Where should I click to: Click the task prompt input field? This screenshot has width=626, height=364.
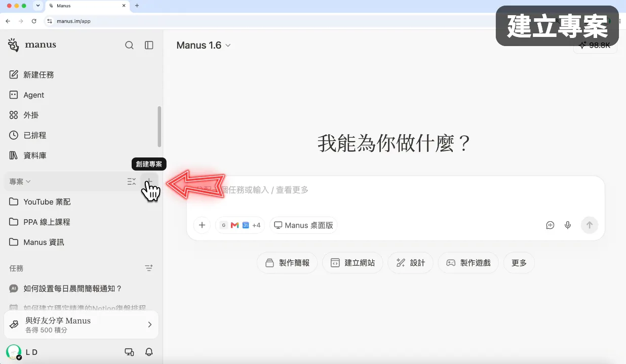click(x=395, y=190)
